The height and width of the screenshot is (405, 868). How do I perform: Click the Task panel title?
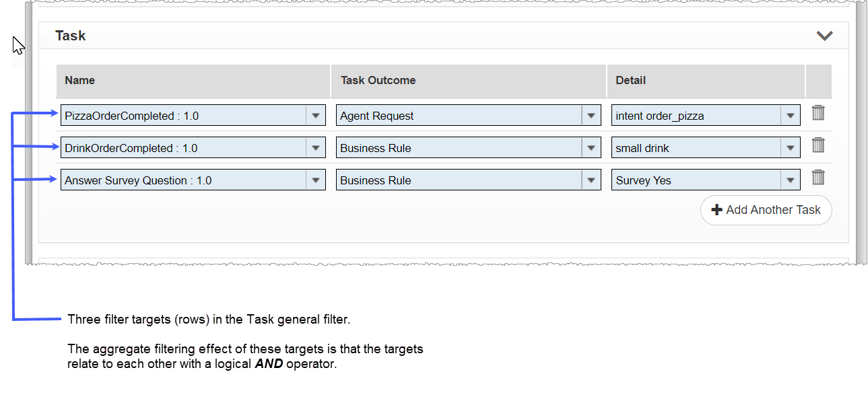71,36
